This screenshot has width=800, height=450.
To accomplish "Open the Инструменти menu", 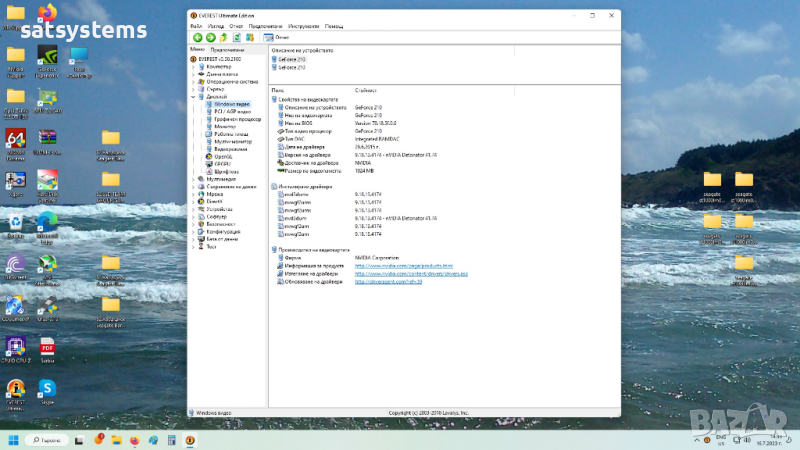I will click(x=302, y=25).
